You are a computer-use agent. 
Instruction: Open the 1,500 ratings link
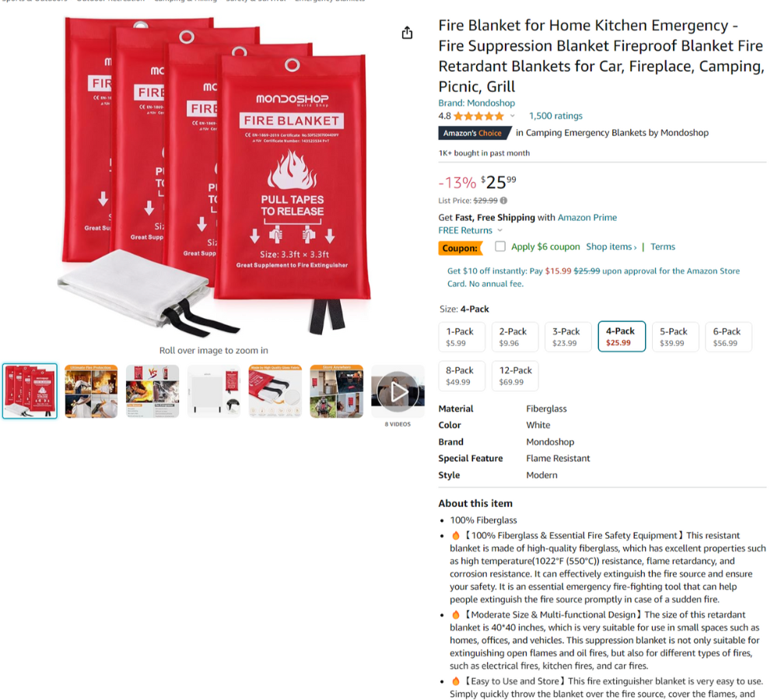click(x=555, y=116)
